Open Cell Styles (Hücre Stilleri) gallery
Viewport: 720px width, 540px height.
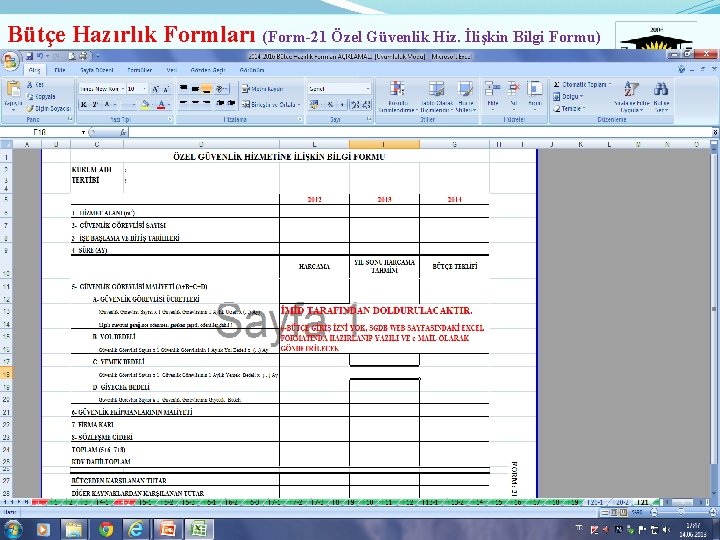click(466, 96)
